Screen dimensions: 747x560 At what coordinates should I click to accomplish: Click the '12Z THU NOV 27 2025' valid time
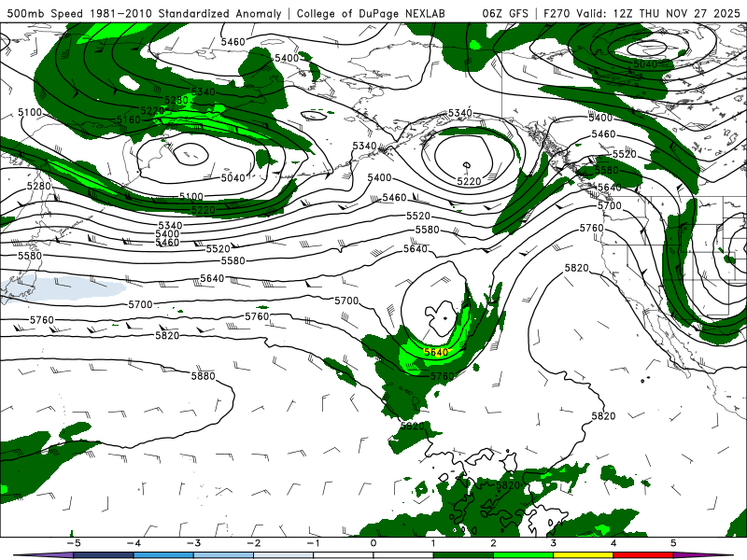676,13
